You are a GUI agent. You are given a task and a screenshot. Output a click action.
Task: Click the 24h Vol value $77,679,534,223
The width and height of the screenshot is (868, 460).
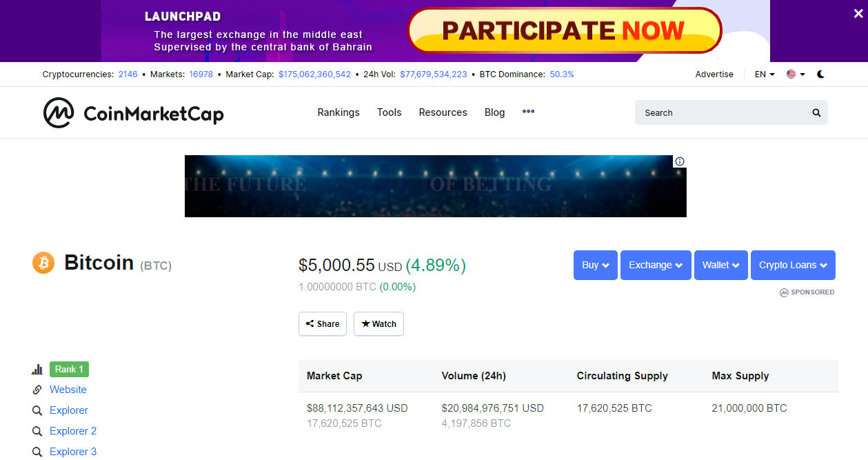(x=434, y=74)
